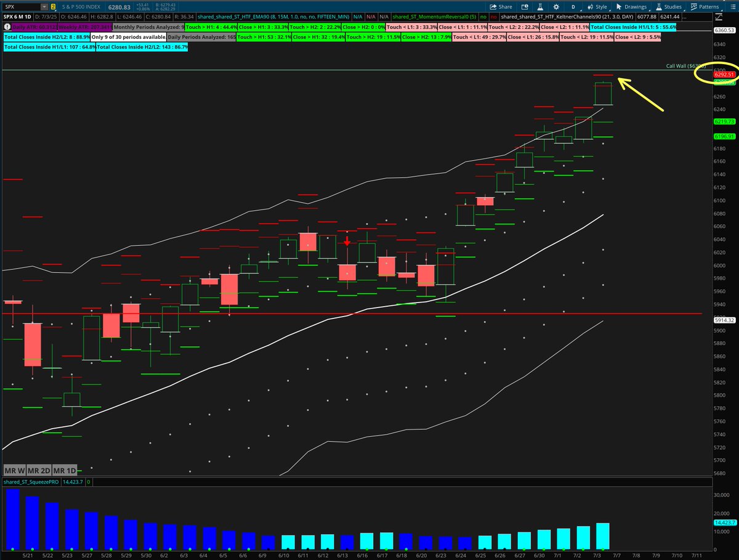
Task: Click the Weekly ATR purple label
Action: pos(86,28)
